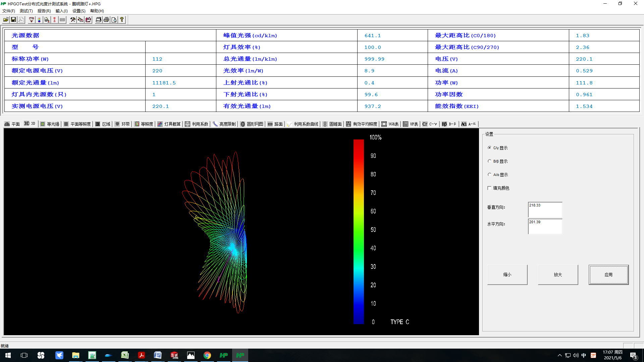Open print preview with magnifier page icon
This screenshot has height=362, width=644.
point(114,20)
